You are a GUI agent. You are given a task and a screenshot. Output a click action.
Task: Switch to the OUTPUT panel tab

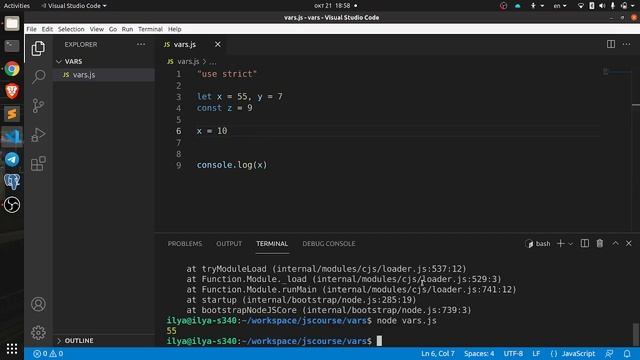(x=229, y=244)
